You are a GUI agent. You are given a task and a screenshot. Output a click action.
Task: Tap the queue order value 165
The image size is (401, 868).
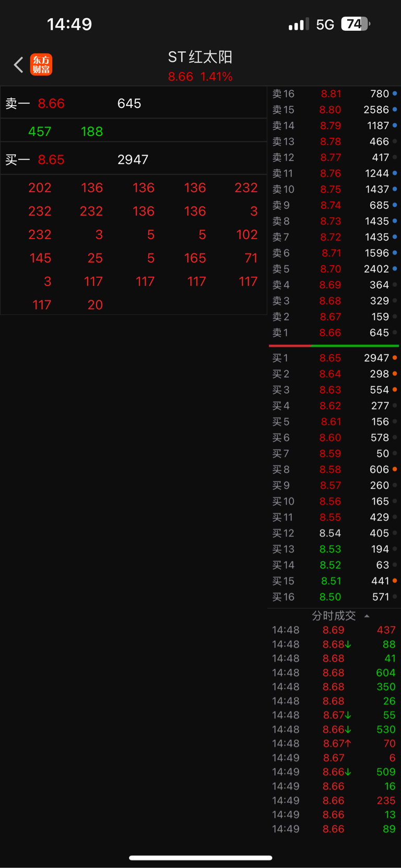(x=195, y=258)
